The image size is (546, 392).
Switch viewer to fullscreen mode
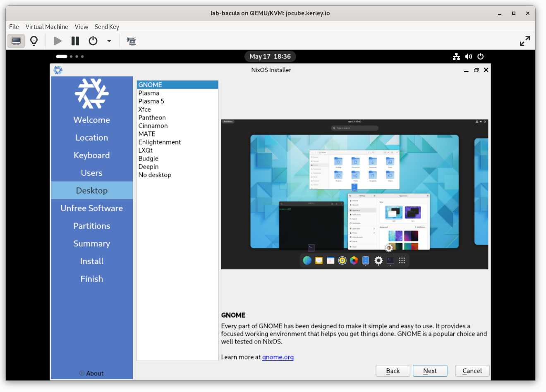point(525,41)
